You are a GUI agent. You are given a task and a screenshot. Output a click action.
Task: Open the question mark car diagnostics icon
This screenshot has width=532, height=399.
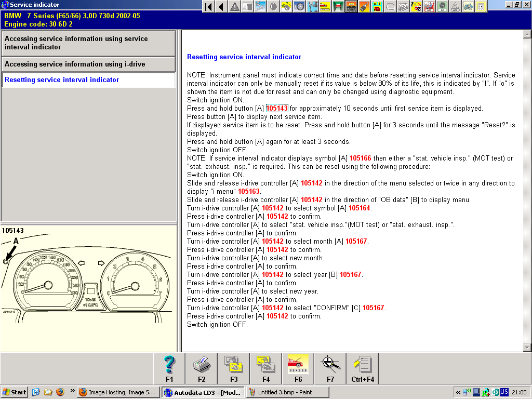pos(416,6)
